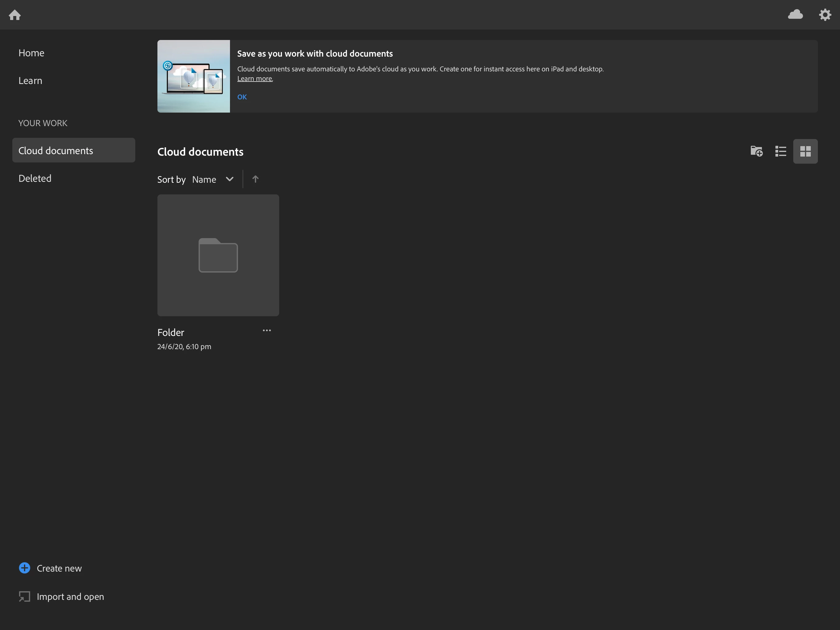Go to Home in sidebar

tap(32, 53)
